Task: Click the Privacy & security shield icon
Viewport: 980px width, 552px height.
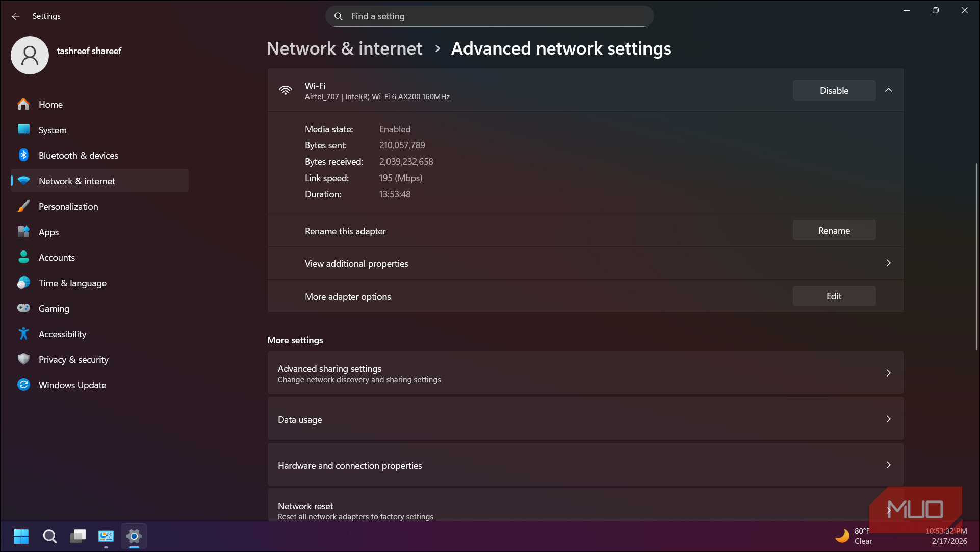Action: click(23, 359)
